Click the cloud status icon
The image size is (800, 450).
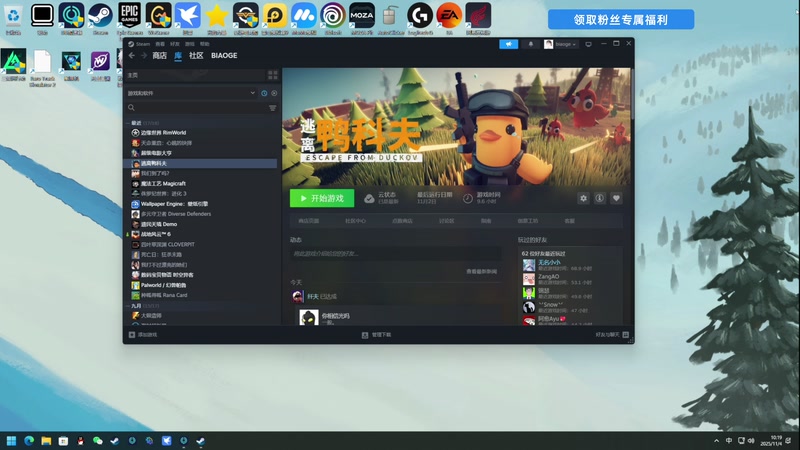pos(369,198)
